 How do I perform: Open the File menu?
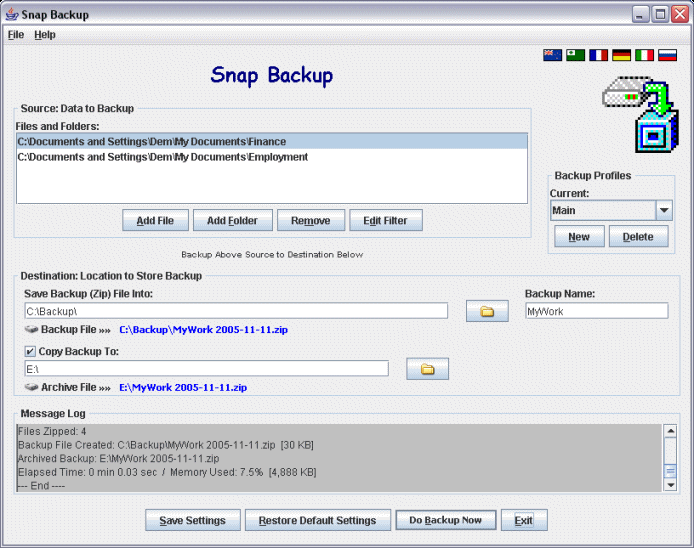tap(16, 35)
